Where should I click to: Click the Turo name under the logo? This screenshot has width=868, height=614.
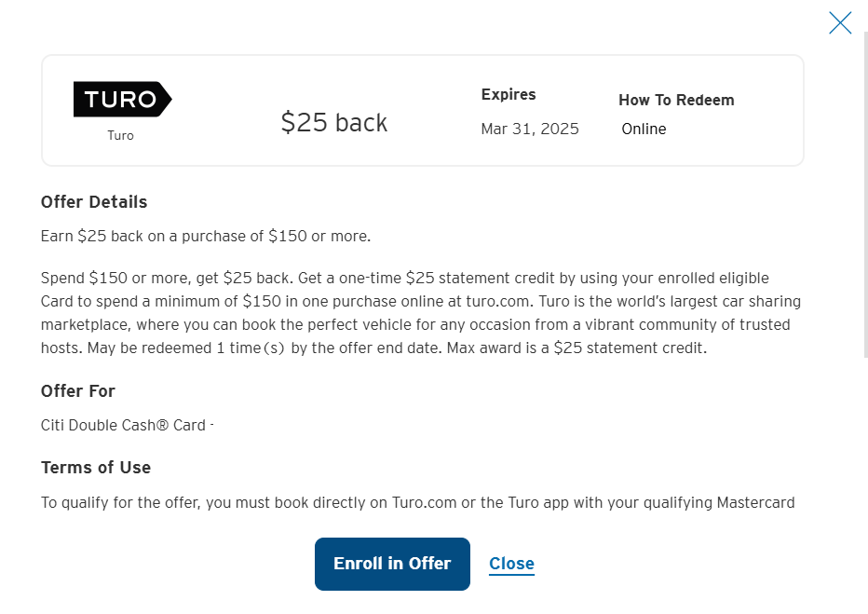click(x=120, y=136)
